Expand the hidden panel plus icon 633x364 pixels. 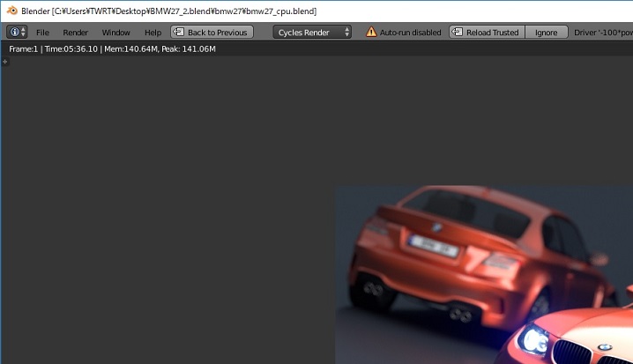[4, 62]
